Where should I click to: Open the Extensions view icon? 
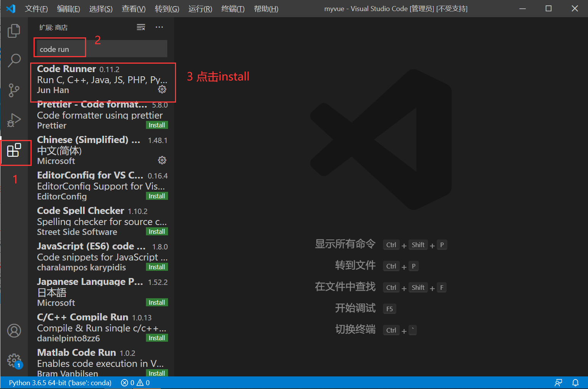click(14, 150)
